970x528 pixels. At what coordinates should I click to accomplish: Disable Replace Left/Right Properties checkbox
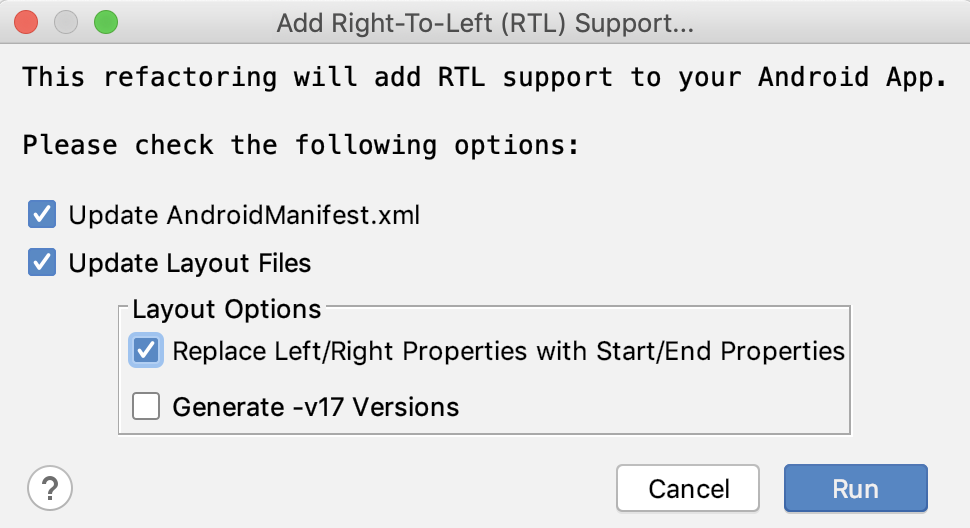pyautogui.click(x=146, y=351)
